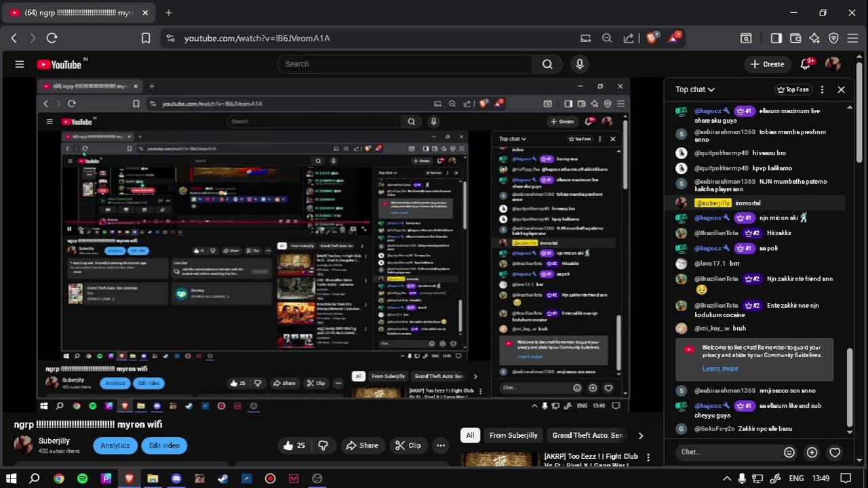Viewport: 868px width, 488px height.
Task: Reload the page in the browser
Action: coord(52,39)
